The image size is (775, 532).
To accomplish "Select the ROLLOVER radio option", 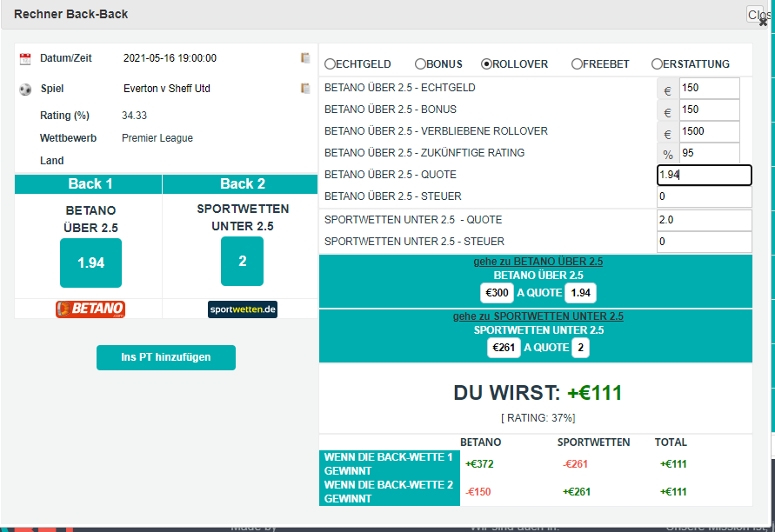I will click(x=486, y=63).
